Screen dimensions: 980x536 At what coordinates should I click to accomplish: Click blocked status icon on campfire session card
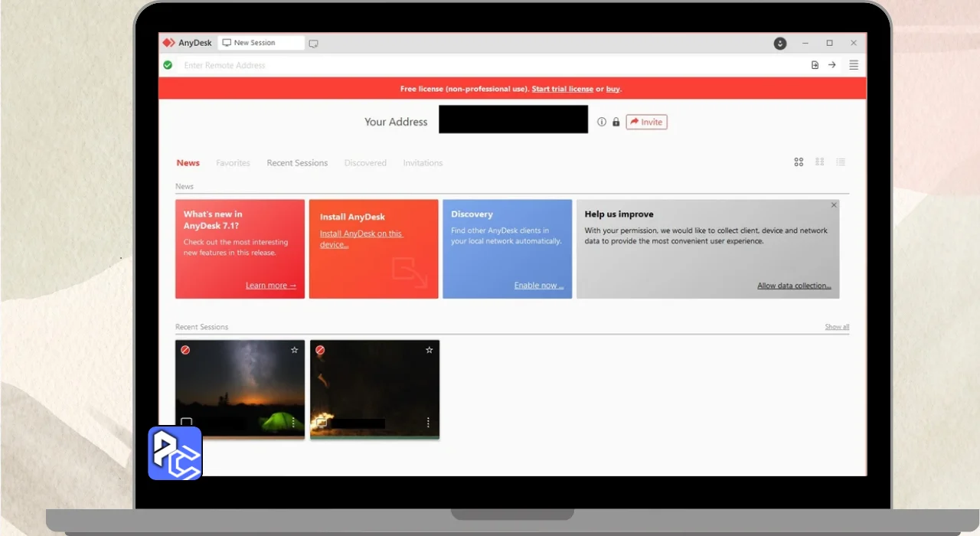tap(320, 350)
